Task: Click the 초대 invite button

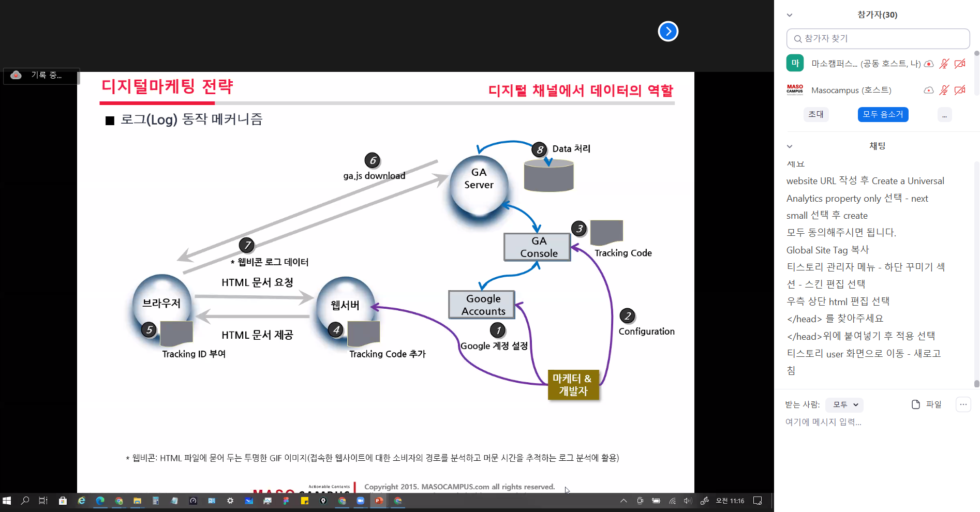Action: (x=816, y=115)
